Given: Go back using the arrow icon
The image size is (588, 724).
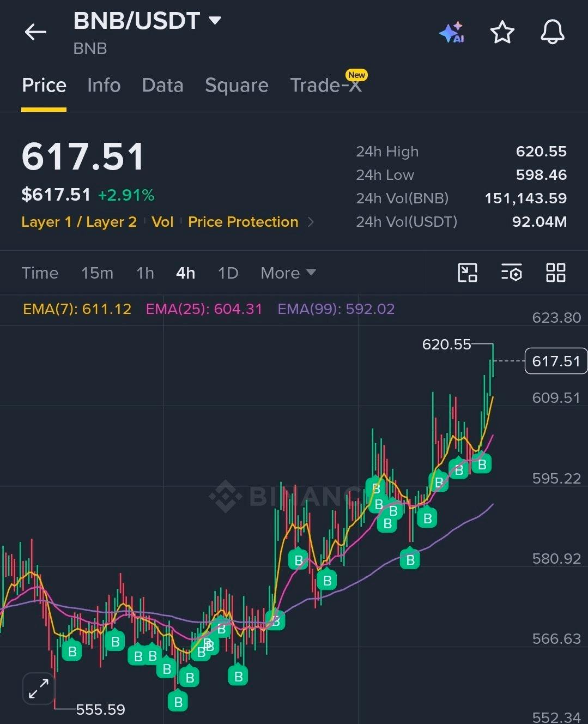Looking at the screenshot, I should [35, 32].
